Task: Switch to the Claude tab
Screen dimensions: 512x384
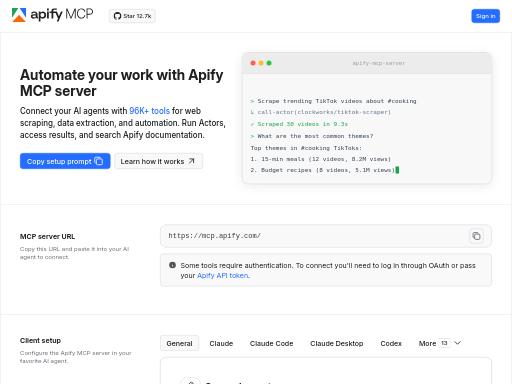Action: (x=221, y=343)
